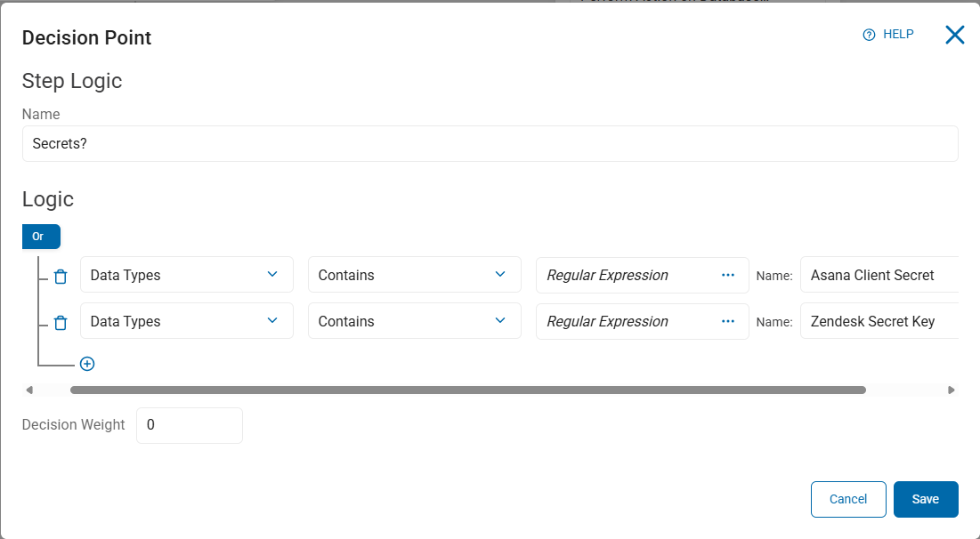Close the Decision Point dialog

point(954,35)
